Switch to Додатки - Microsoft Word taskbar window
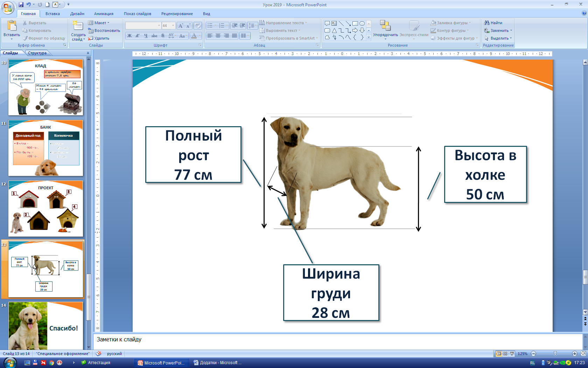The height and width of the screenshot is (368, 588). [x=217, y=363]
